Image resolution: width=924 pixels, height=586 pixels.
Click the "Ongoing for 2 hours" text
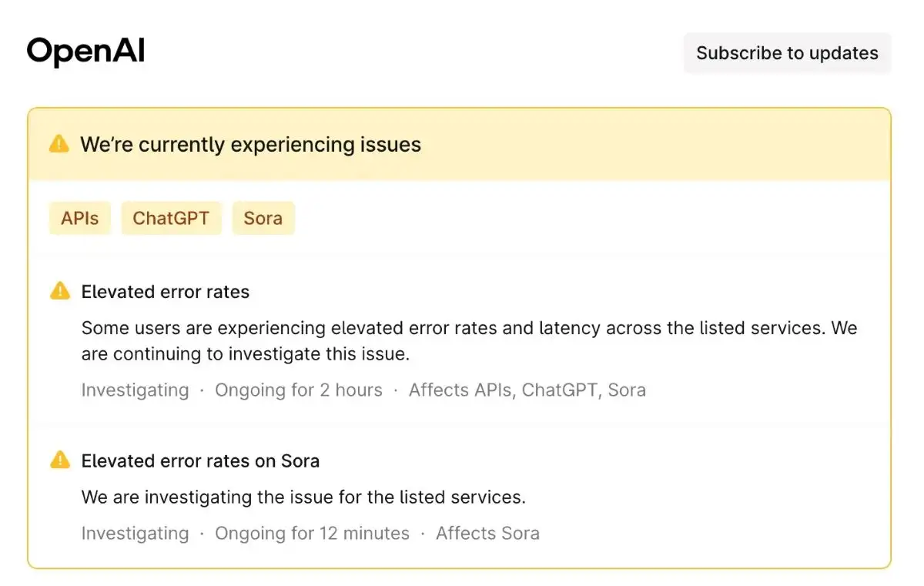point(299,390)
